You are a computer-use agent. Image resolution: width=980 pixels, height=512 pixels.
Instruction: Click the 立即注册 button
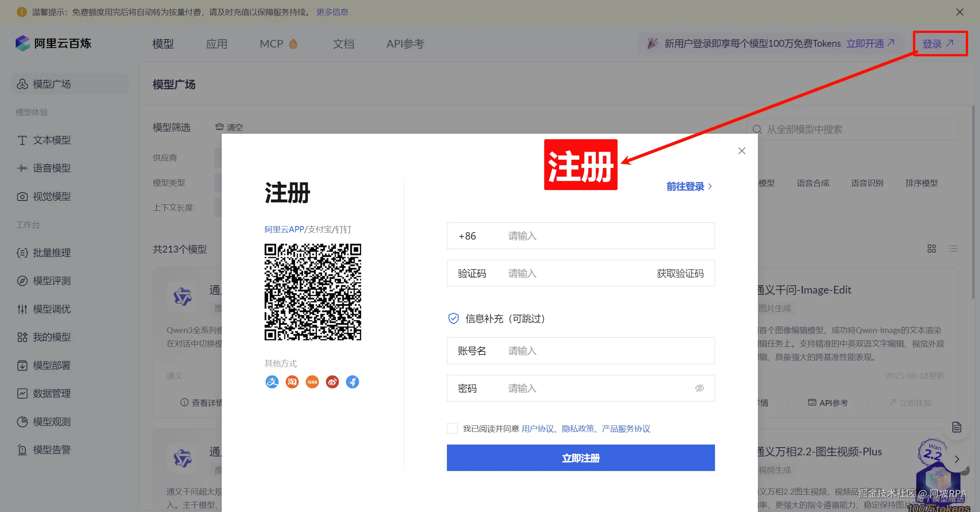581,458
